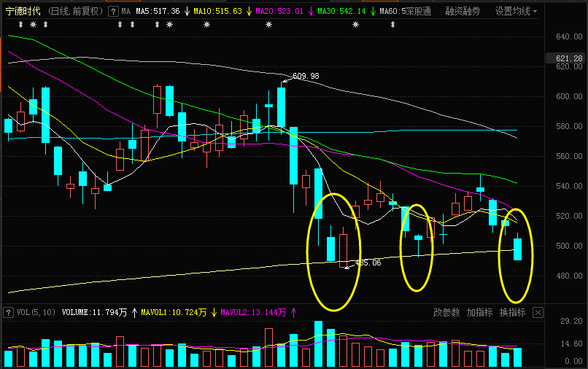Image resolution: width=588 pixels, height=369 pixels.
Task: Open the VOL indicator help question-mark icon
Action: pos(8,312)
